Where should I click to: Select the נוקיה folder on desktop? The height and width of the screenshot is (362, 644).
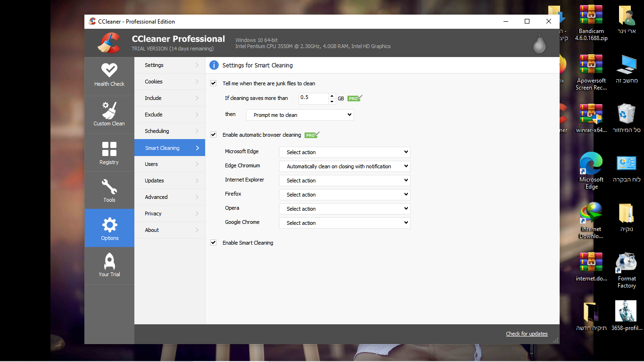pos(627,217)
